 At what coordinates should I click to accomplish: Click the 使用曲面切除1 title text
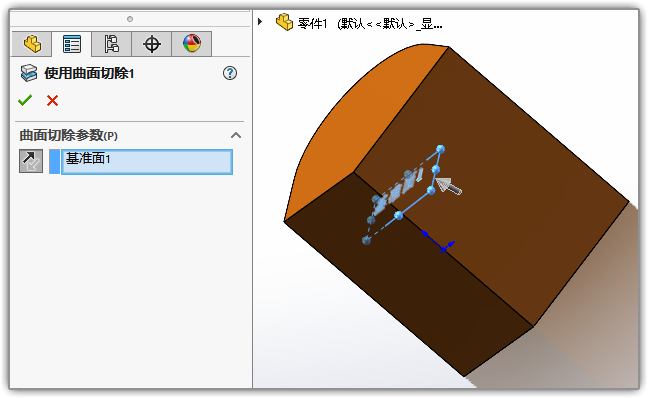(x=89, y=74)
